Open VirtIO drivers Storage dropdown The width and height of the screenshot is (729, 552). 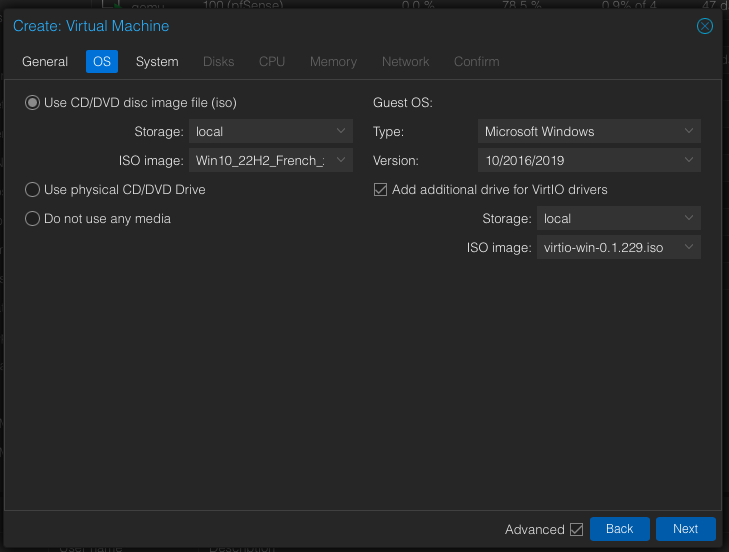pos(689,218)
